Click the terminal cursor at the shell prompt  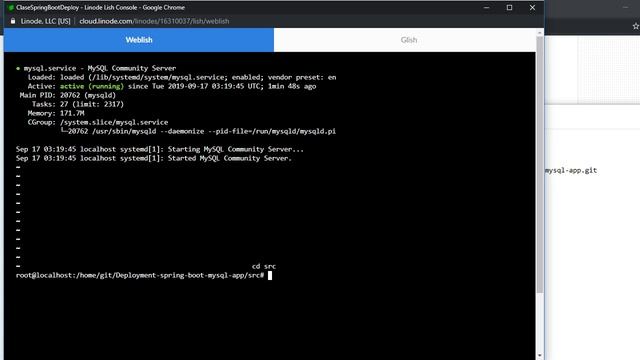point(270,276)
